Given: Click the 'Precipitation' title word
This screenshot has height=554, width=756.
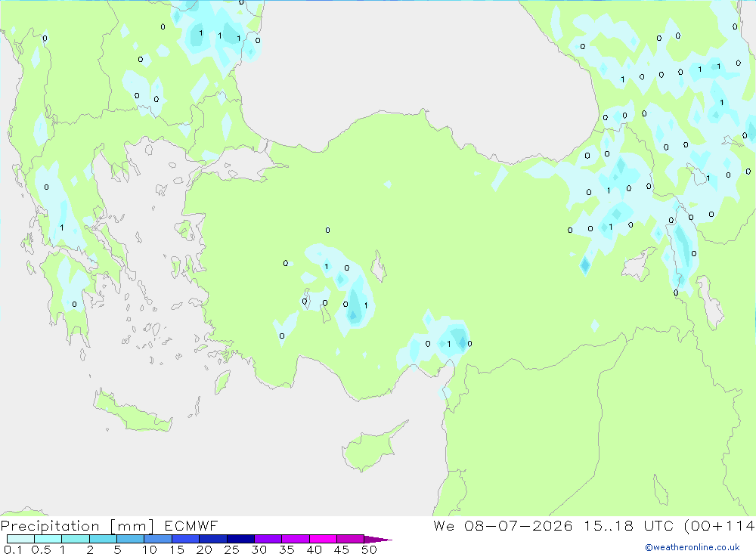Looking at the screenshot, I should coord(50,525).
